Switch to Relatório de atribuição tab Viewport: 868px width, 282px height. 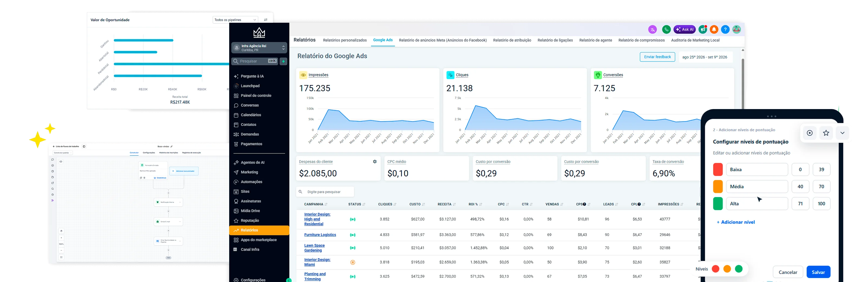click(x=512, y=40)
